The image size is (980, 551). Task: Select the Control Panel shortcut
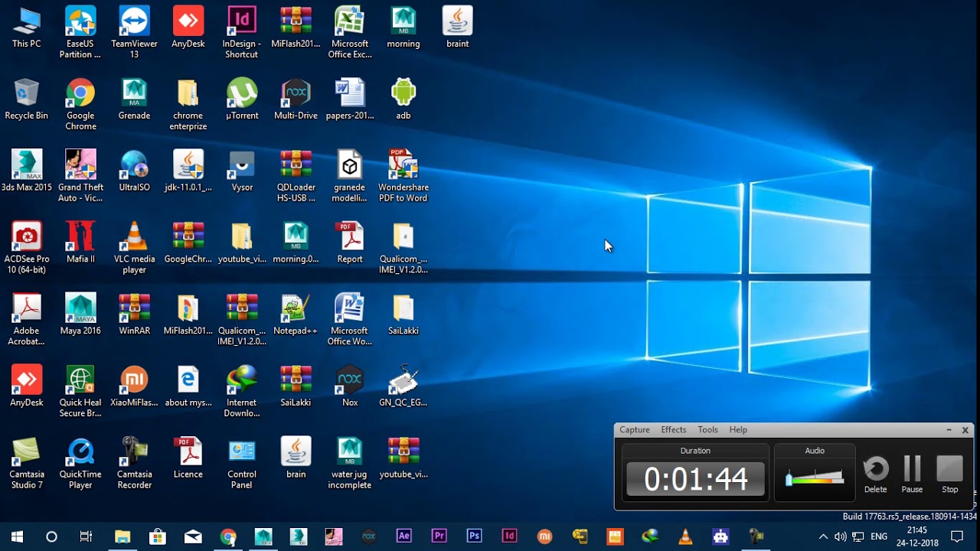tap(242, 463)
